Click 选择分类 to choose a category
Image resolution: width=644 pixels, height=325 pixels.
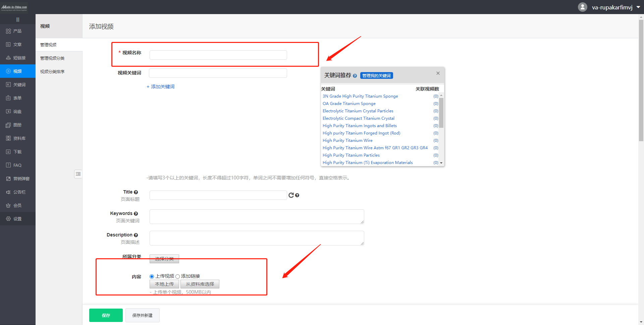(164, 259)
